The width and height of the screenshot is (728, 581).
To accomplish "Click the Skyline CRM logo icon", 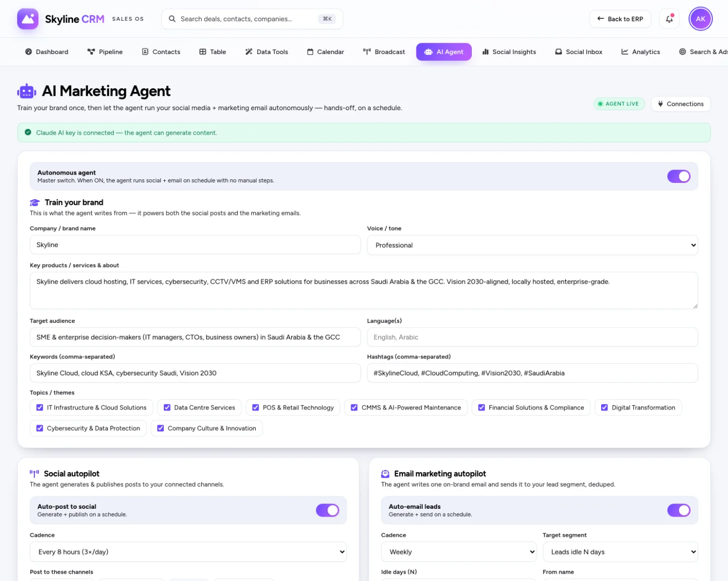I will [x=28, y=19].
